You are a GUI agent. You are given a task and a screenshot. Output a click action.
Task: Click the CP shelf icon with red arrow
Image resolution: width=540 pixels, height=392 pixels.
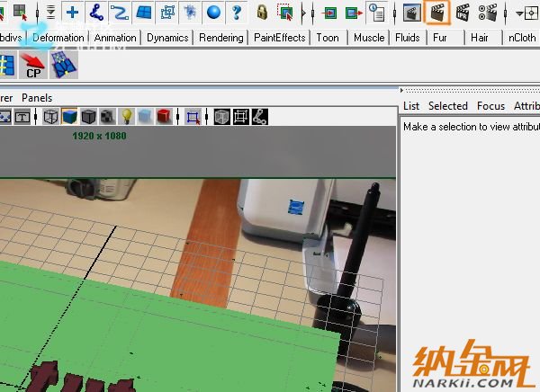(x=33, y=66)
